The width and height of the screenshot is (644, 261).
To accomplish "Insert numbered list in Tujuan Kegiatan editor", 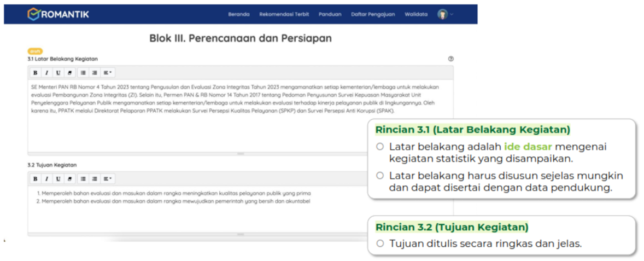I will click(95, 179).
